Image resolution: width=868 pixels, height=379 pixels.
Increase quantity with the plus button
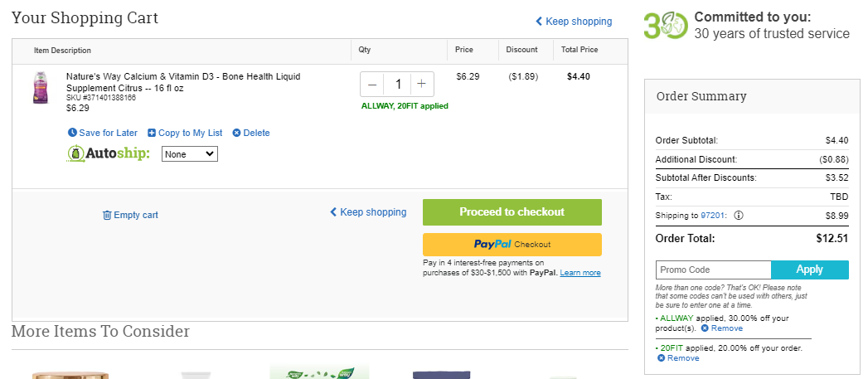pyautogui.click(x=422, y=85)
